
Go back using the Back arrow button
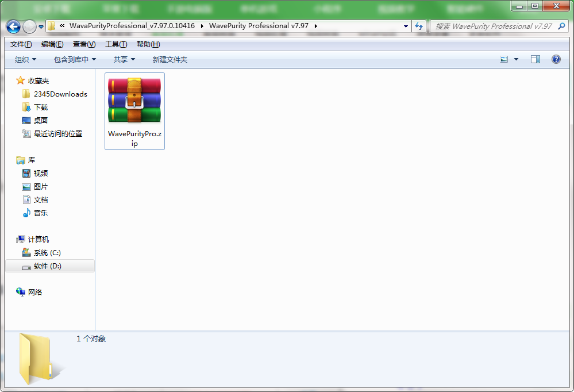pos(13,26)
